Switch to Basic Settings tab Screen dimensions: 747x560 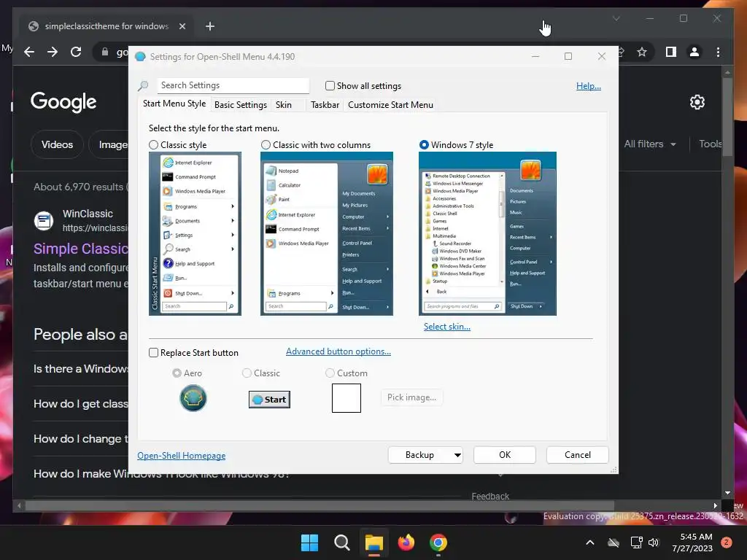coord(241,105)
